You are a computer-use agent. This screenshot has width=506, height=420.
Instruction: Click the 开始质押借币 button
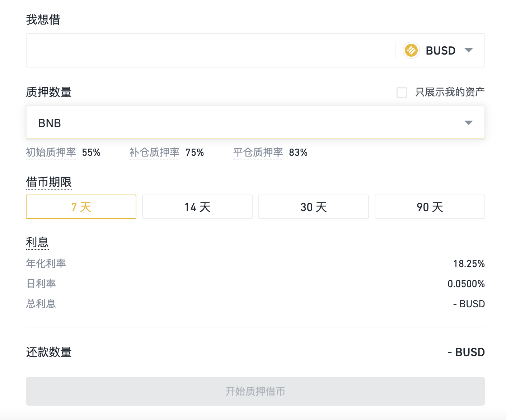tap(256, 391)
